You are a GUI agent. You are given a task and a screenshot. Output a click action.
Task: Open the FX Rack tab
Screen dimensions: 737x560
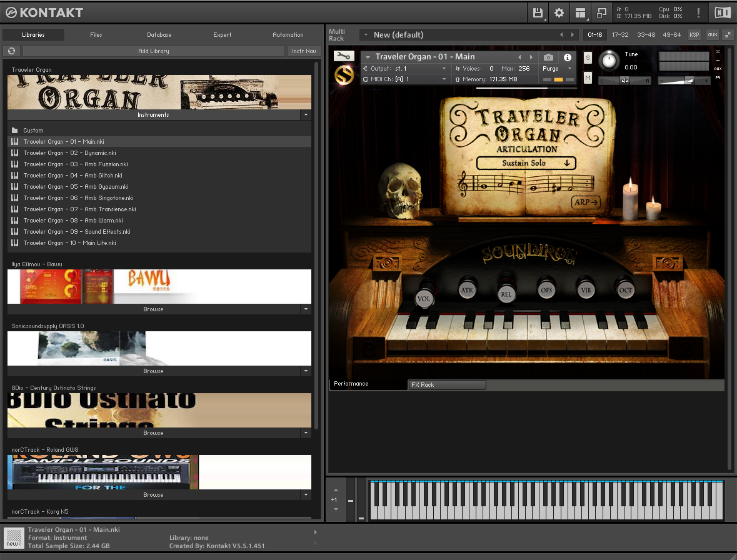[447, 385]
